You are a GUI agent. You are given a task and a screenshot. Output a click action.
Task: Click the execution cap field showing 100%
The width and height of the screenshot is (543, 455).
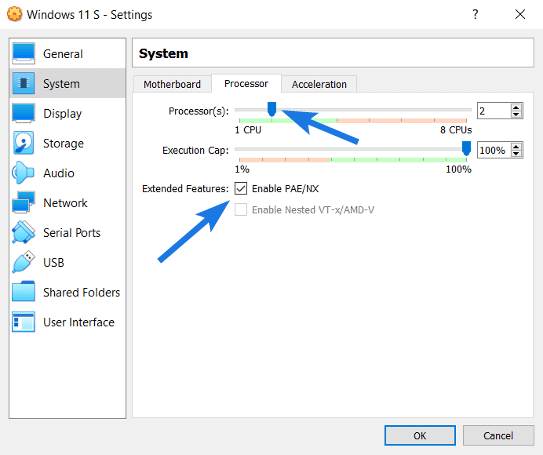(x=494, y=150)
